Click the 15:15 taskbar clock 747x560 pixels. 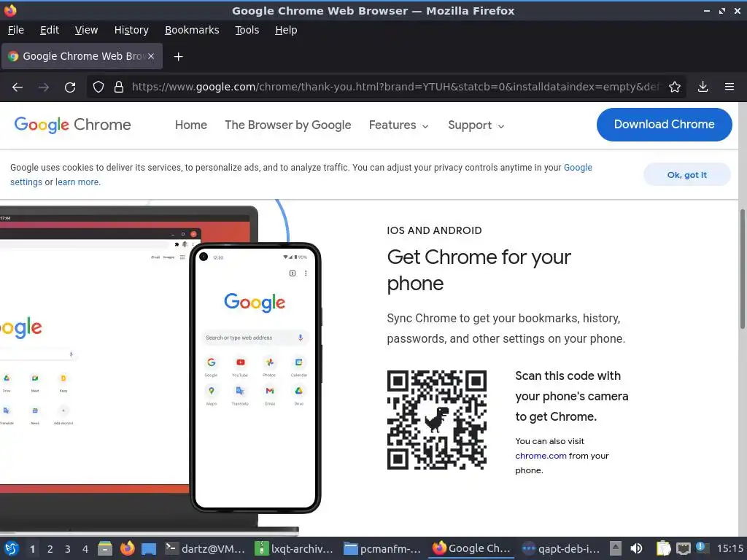point(730,548)
